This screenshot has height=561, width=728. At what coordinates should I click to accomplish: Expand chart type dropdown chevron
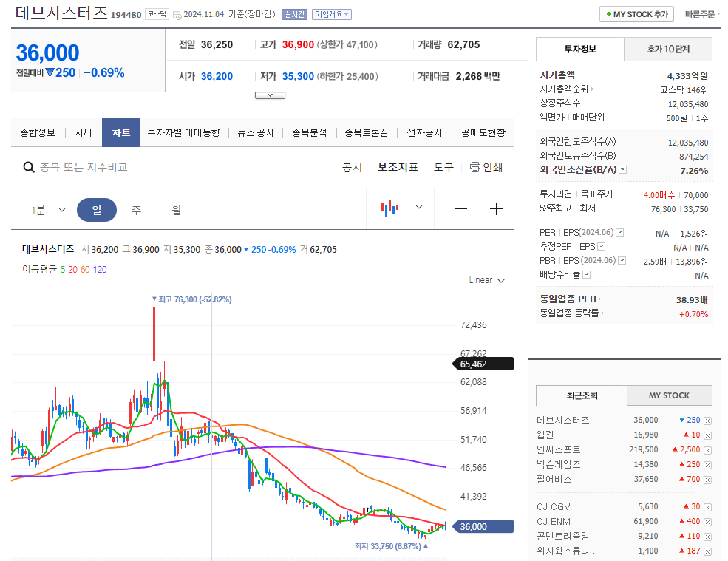tap(419, 207)
